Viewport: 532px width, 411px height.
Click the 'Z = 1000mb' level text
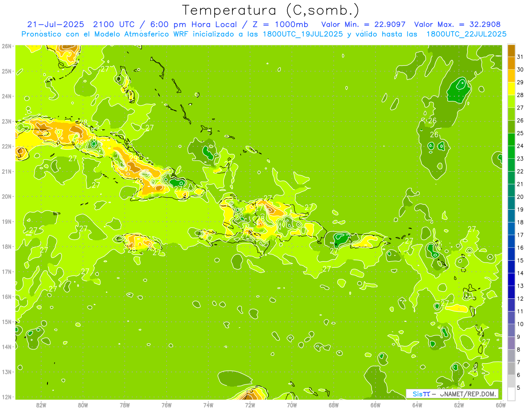(281, 24)
